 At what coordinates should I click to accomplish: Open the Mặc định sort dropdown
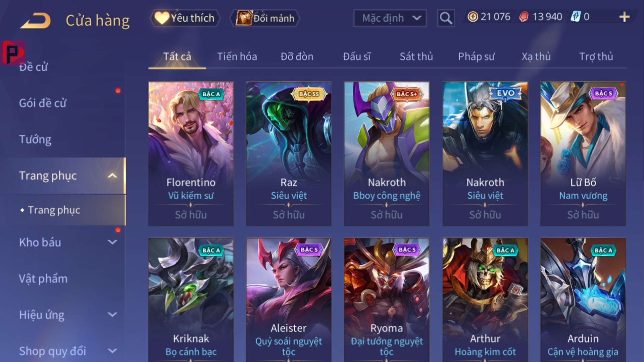[x=390, y=18]
